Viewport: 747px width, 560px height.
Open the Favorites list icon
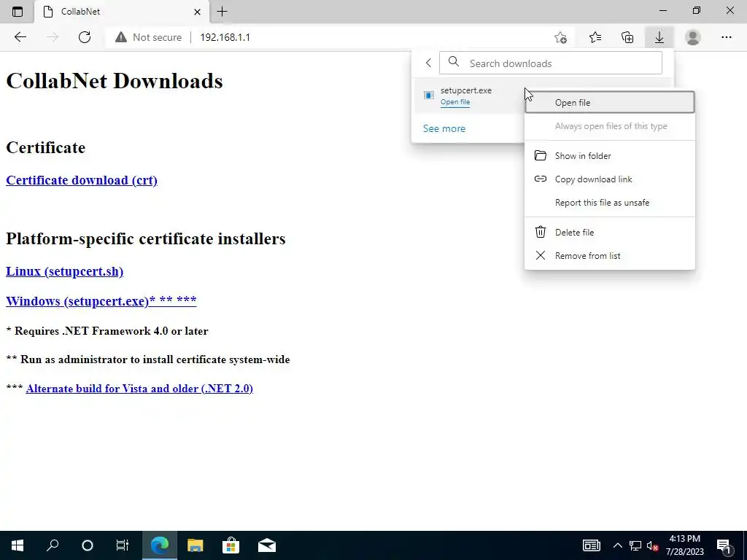pyautogui.click(x=595, y=37)
